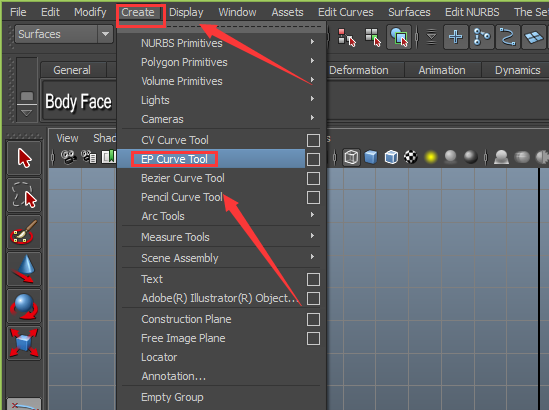Switch to wireframe display cube icon

pos(351,157)
